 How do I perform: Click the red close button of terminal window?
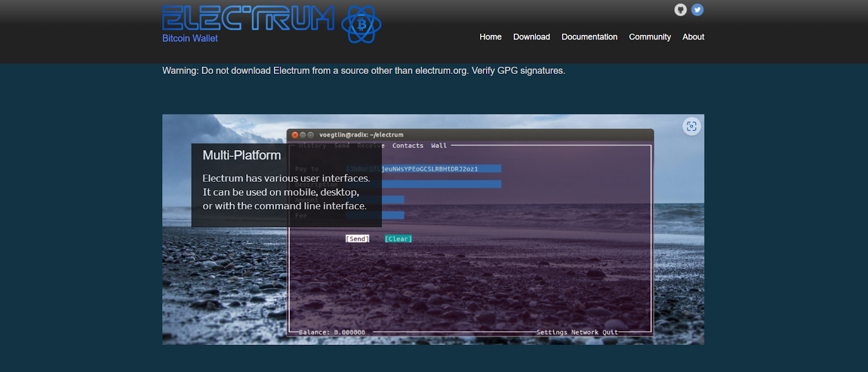coord(295,135)
